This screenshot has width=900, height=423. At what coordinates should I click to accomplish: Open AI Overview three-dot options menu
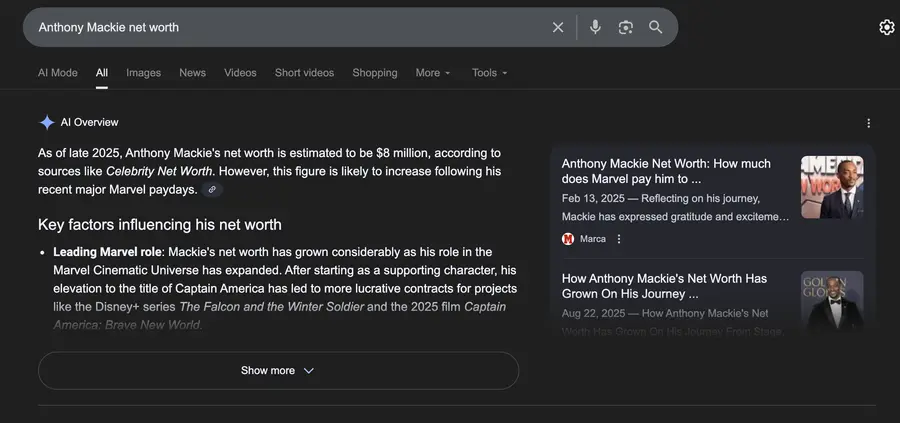pyautogui.click(x=868, y=123)
